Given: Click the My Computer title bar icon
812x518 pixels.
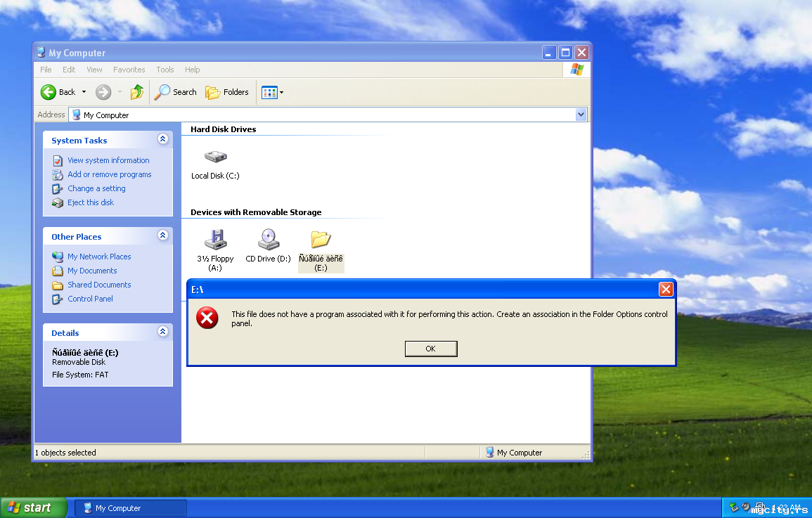Looking at the screenshot, I should (41, 52).
